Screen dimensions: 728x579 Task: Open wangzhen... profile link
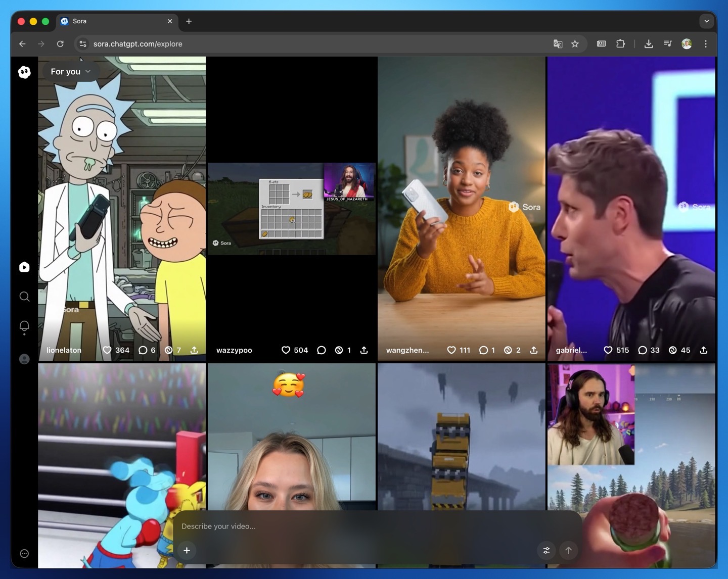(407, 350)
